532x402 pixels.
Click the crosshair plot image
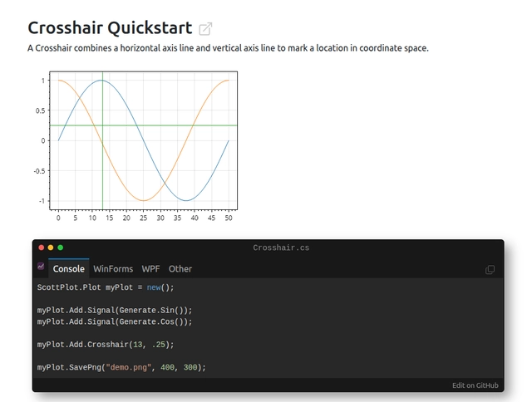point(133,141)
